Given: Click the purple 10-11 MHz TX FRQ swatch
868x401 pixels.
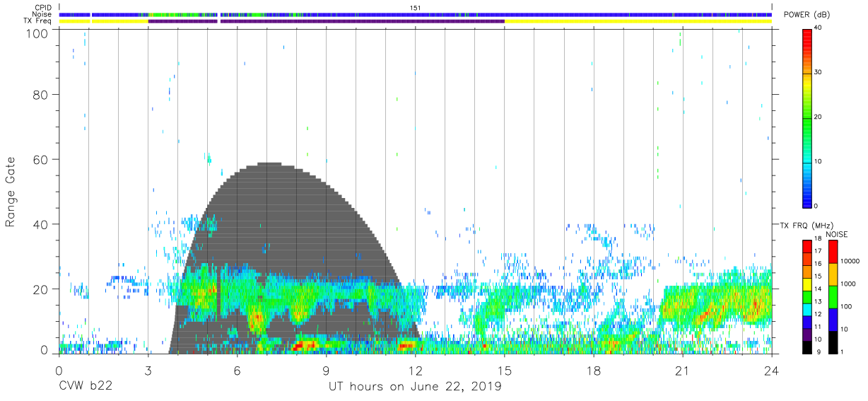Looking at the screenshot, I should pyautogui.click(x=807, y=333).
